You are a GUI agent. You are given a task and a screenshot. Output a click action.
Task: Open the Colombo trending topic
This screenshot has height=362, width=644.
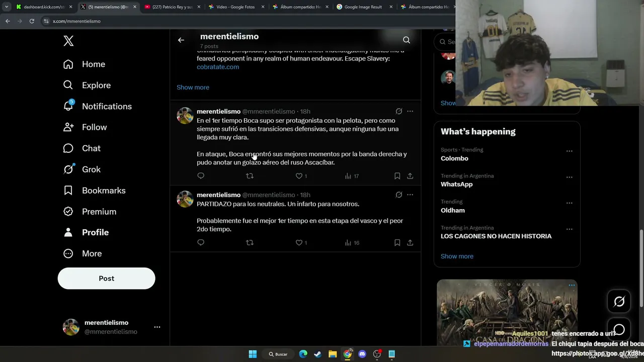tap(454, 158)
